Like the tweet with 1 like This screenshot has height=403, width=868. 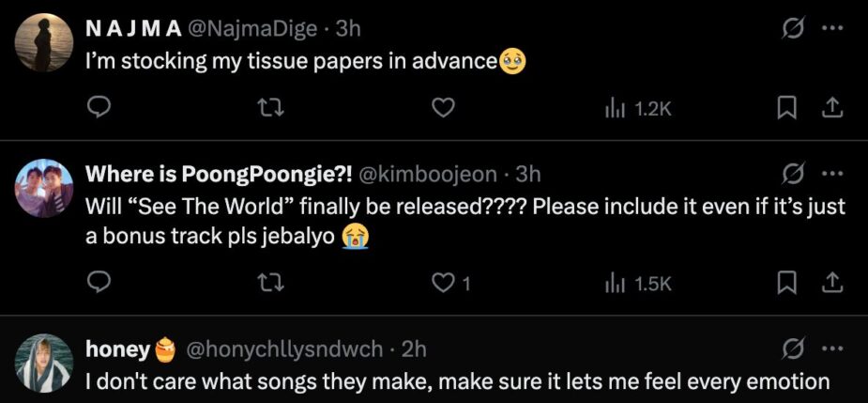pyautogui.click(x=442, y=283)
